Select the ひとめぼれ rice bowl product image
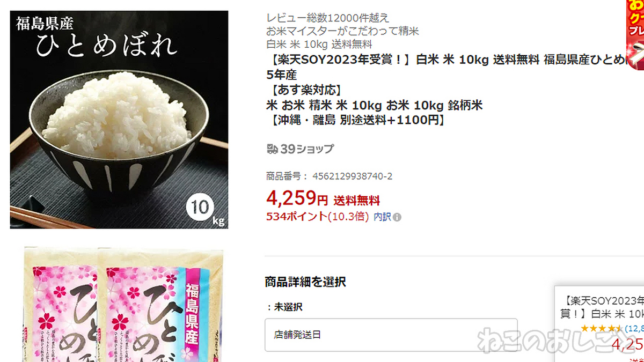644x362 pixels. (x=119, y=120)
